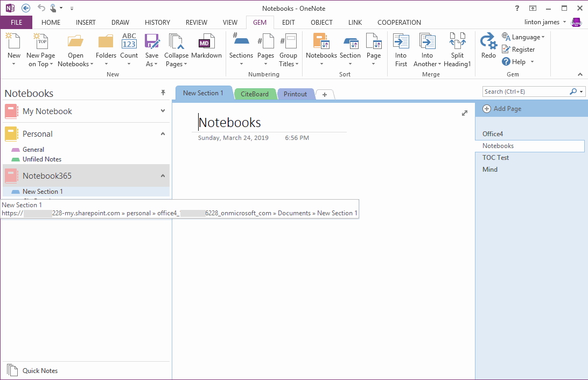The width and height of the screenshot is (588, 380).
Task: Toggle the notebook pane pin
Action: pyautogui.click(x=163, y=93)
